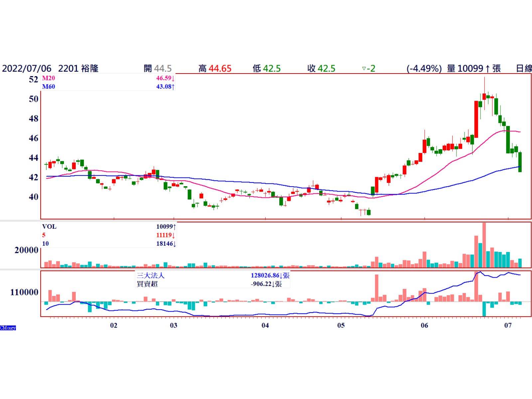This screenshot has width=532, height=399.
Task: Click the 5-day volume average value 11119
Action: (x=164, y=235)
